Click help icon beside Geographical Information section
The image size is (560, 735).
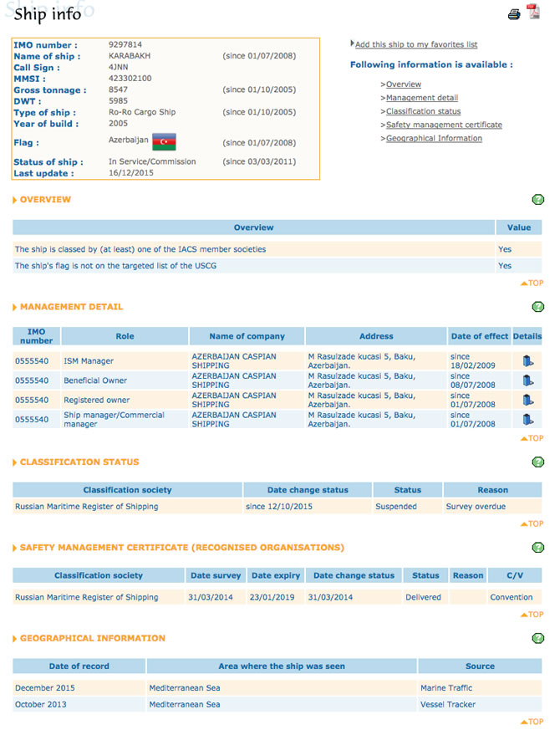click(x=537, y=639)
